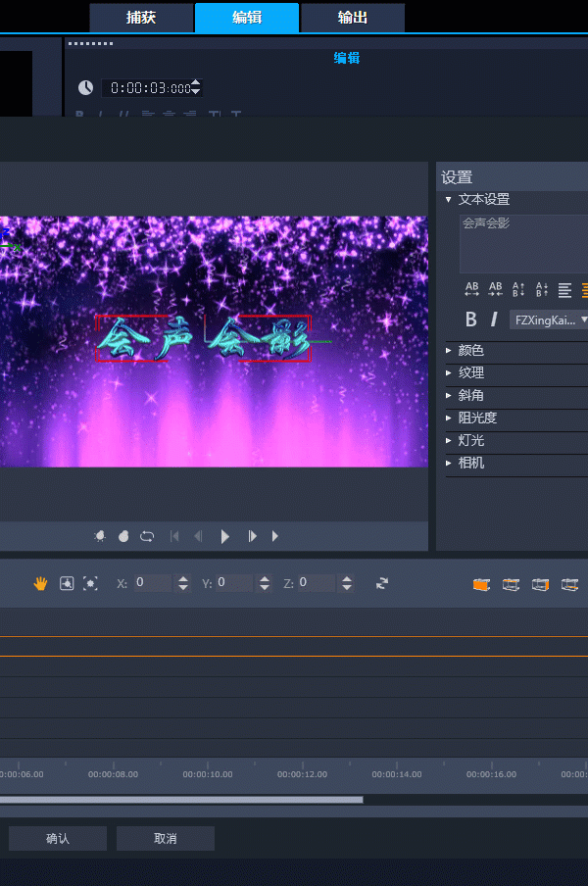Click the horizontal timeline scrollbar
588x886 pixels.
(x=181, y=800)
